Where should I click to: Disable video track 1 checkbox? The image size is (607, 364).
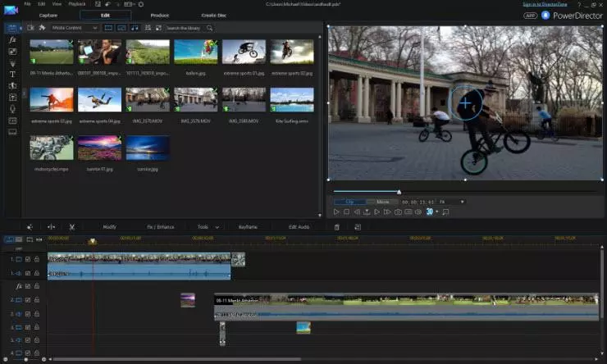pos(28,259)
